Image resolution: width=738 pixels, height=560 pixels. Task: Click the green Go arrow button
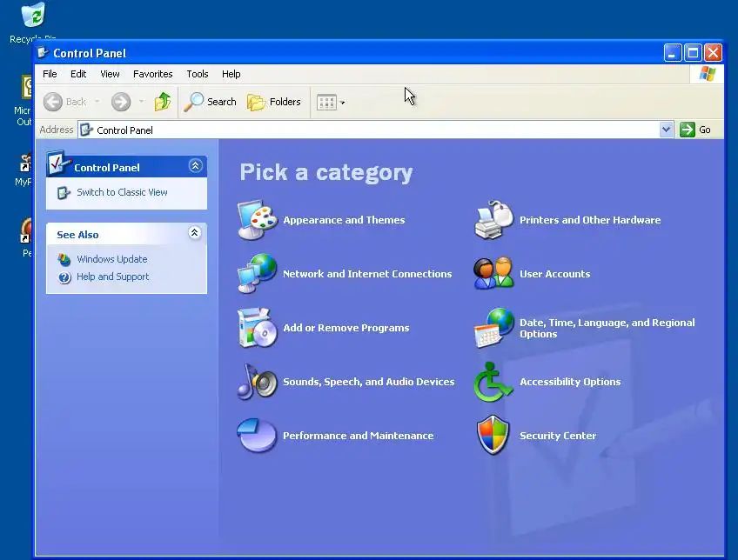688,130
